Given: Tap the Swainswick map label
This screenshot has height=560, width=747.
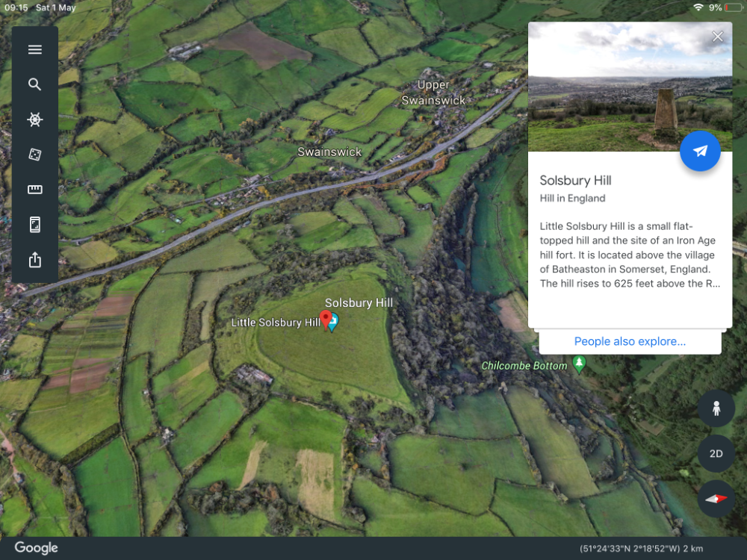Looking at the screenshot, I should coord(329,152).
